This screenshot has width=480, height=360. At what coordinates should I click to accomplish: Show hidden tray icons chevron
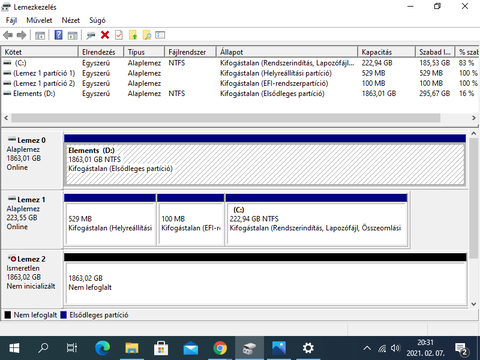click(367, 349)
